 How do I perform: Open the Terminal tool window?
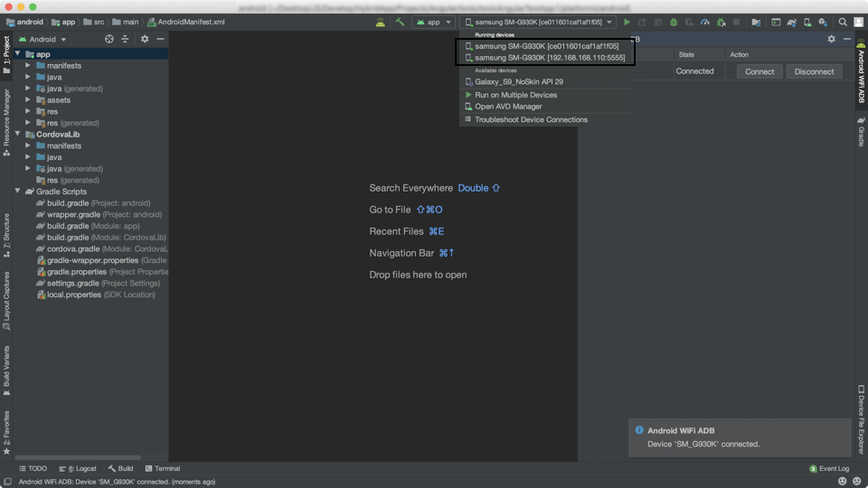163,469
